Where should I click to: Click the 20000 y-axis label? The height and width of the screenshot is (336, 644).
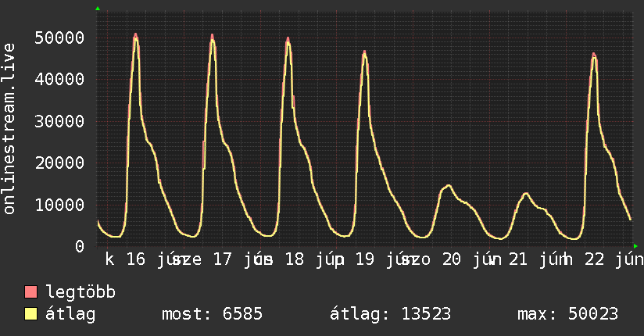point(59,163)
